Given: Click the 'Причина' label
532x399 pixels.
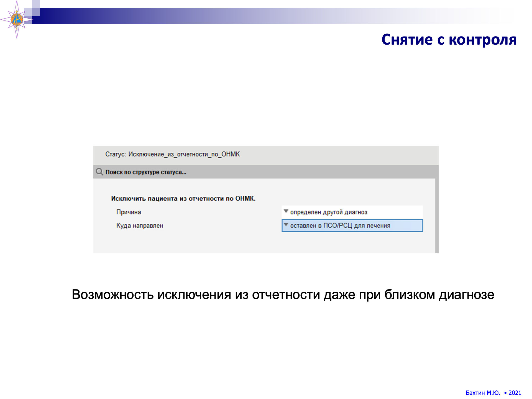Looking at the screenshot, I should pos(129,212).
